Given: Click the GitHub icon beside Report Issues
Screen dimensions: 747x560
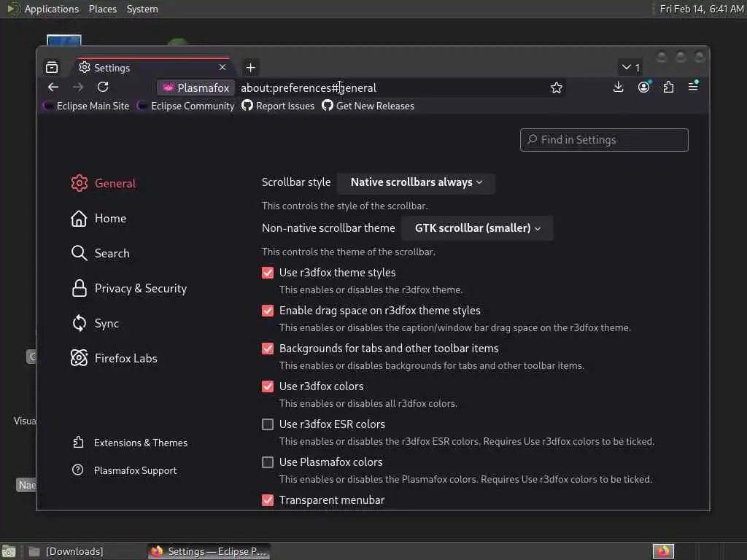Looking at the screenshot, I should click(x=247, y=105).
